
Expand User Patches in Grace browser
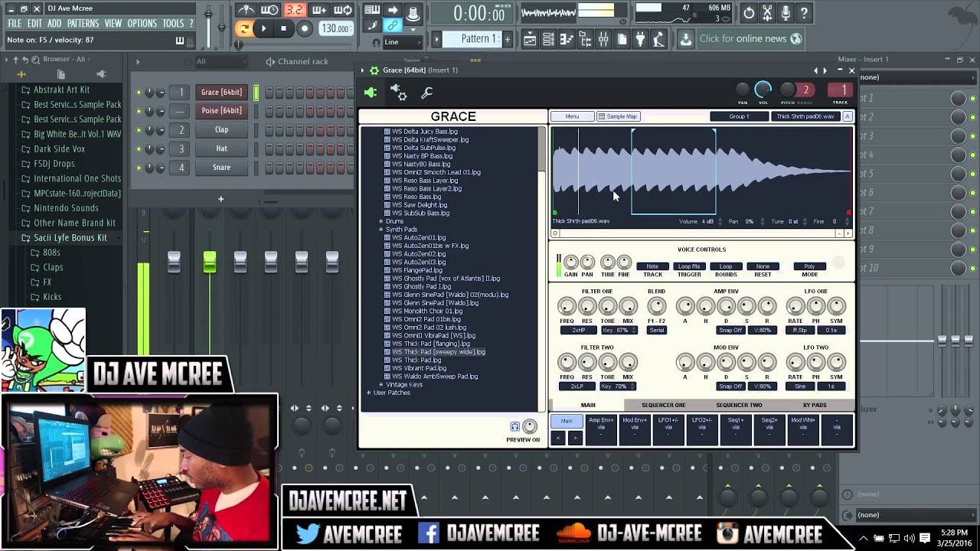point(368,393)
